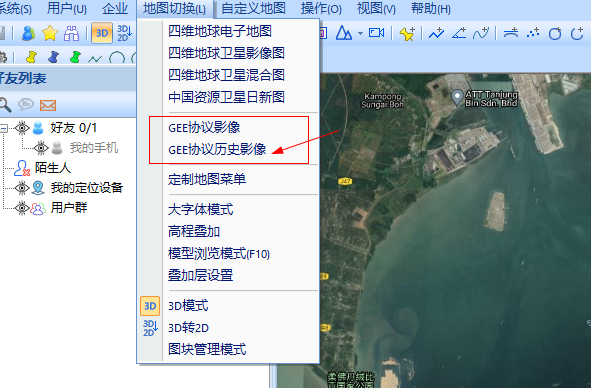Click the 好友列表 panel header
The height and width of the screenshot is (388, 591).
tap(68, 78)
